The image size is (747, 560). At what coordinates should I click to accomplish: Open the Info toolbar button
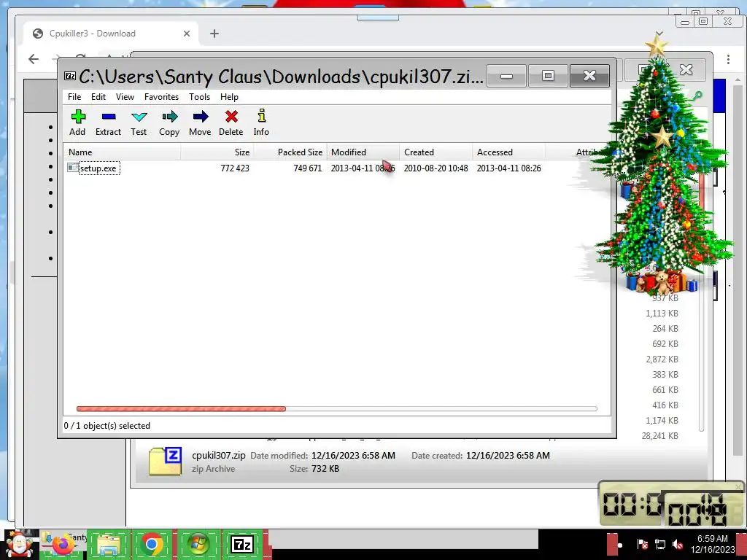(261, 122)
